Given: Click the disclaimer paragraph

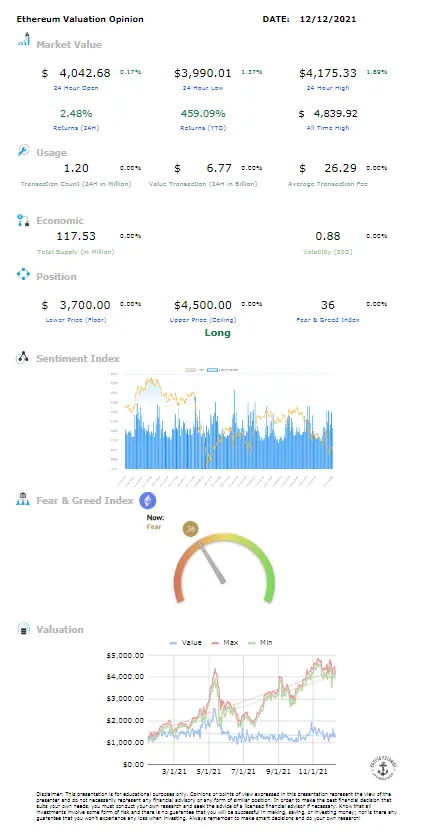Looking at the screenshot, I should (x=217, y=807).
